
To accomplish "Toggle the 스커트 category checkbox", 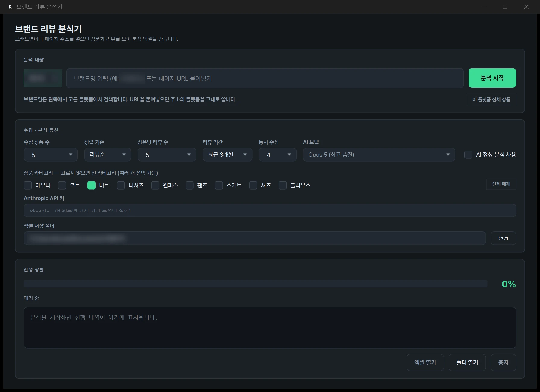I will tap(219, 185).
